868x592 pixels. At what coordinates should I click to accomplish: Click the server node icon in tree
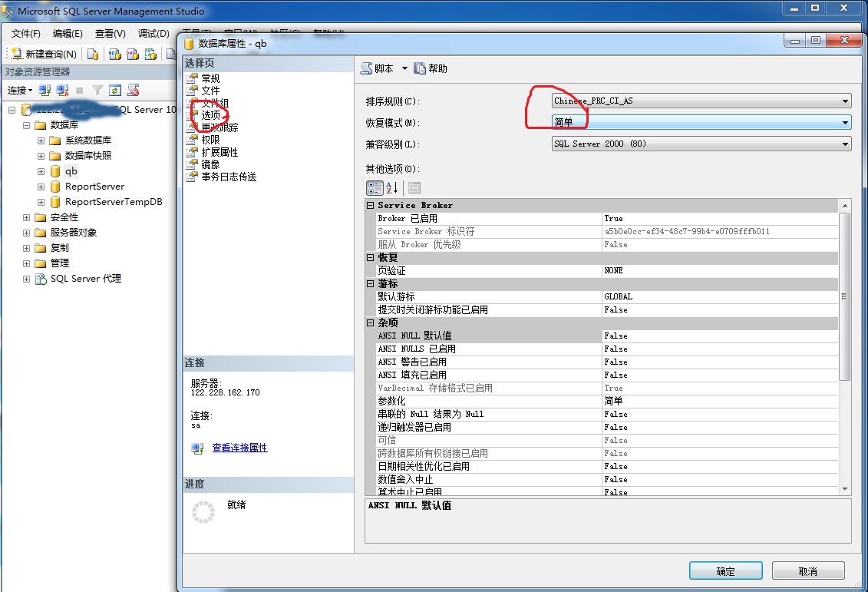tap(27, 110)
